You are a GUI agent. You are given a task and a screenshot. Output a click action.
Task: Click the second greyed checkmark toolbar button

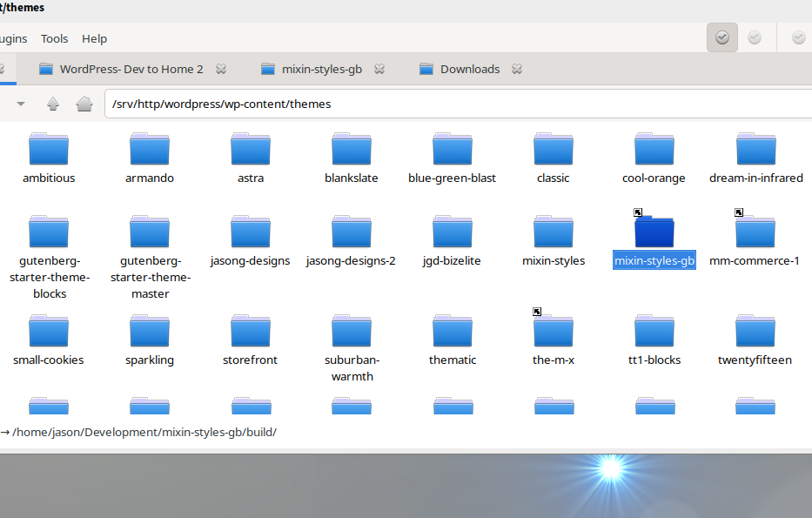coord(755,37)
